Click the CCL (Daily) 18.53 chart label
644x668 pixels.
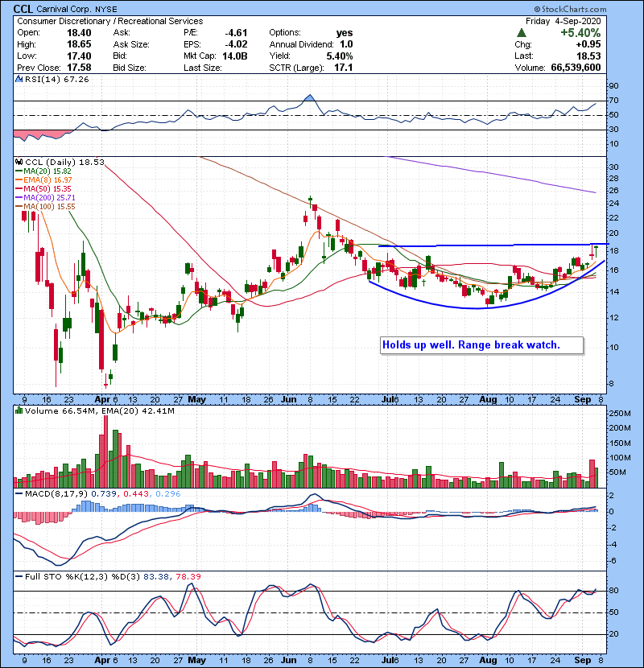click(x=64, y=162)
